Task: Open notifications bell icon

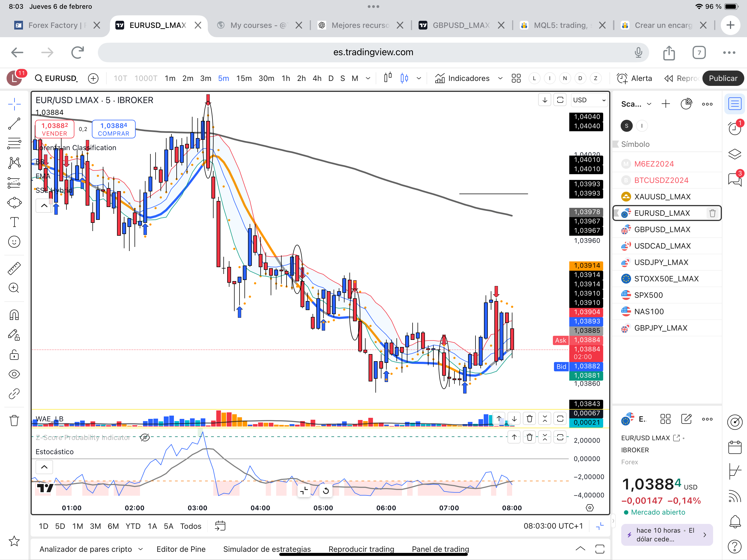Action: [x=734, y=521]
